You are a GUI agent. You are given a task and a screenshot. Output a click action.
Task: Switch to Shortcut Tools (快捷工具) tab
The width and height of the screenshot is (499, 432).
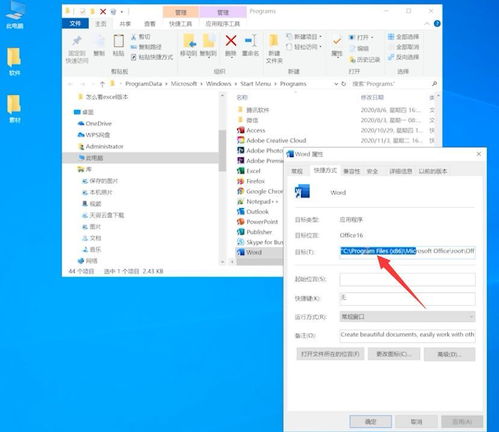[x=180, y=24]
